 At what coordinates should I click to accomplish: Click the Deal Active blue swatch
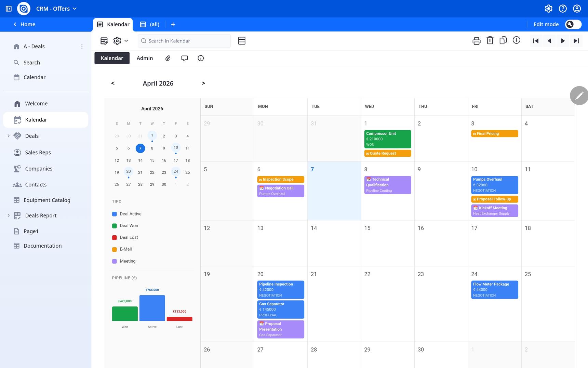point(115,214)
